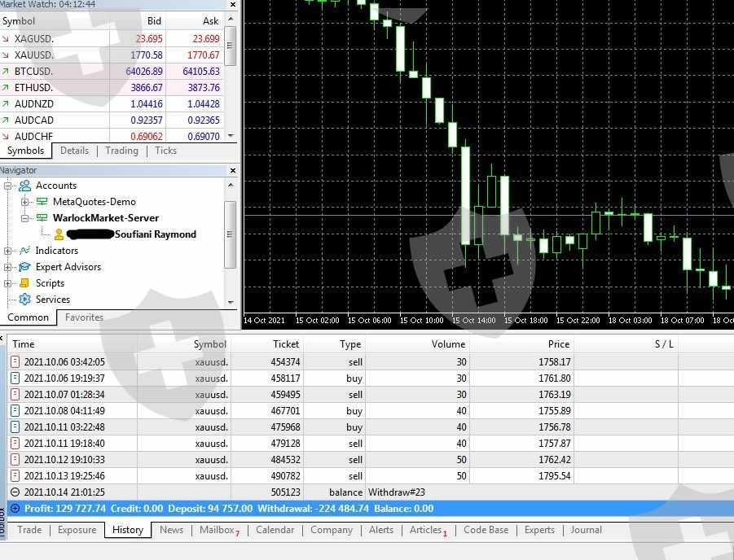Expand the Expert Advisors tree node
This screenshot has width=734, height=560.
(x=8, y=267)
